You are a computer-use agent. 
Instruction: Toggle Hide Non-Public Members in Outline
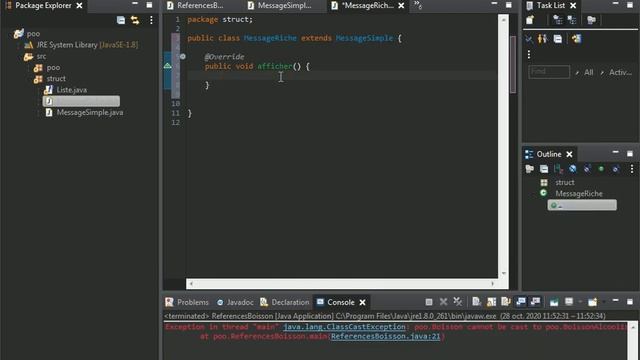[601, 169]
